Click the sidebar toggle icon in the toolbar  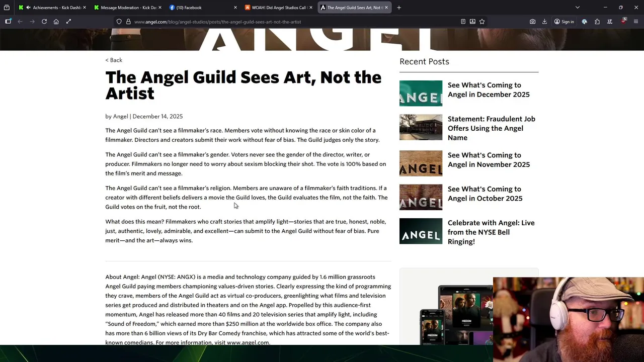pyautogui.click(x=8, y=22)
